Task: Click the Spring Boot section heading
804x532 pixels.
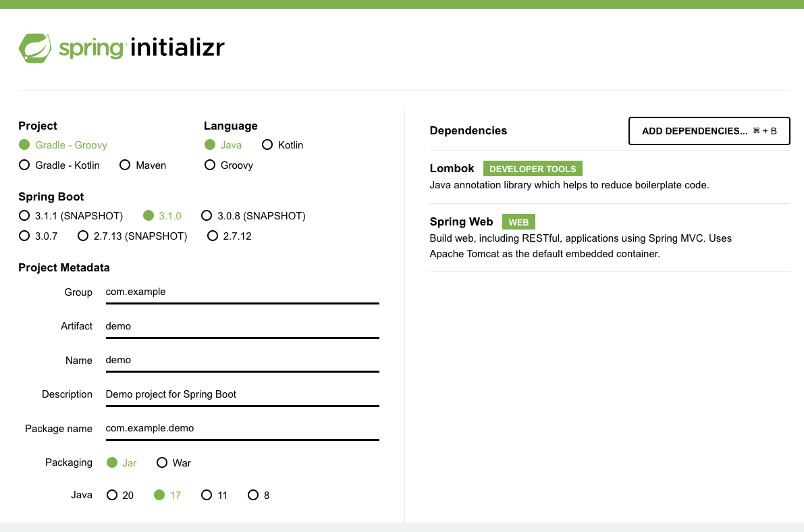Action: click(51, 196)
